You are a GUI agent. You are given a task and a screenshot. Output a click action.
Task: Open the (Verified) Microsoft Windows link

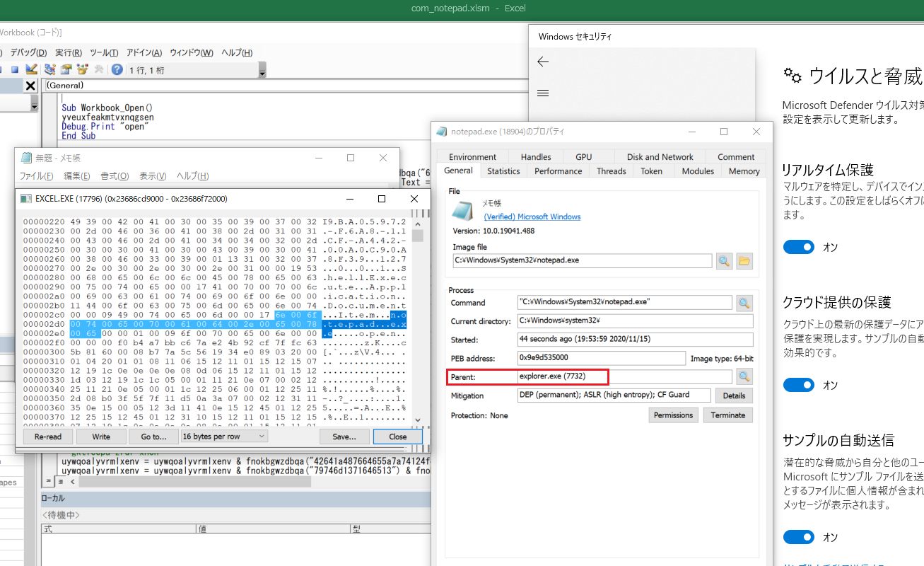point(532,216)
